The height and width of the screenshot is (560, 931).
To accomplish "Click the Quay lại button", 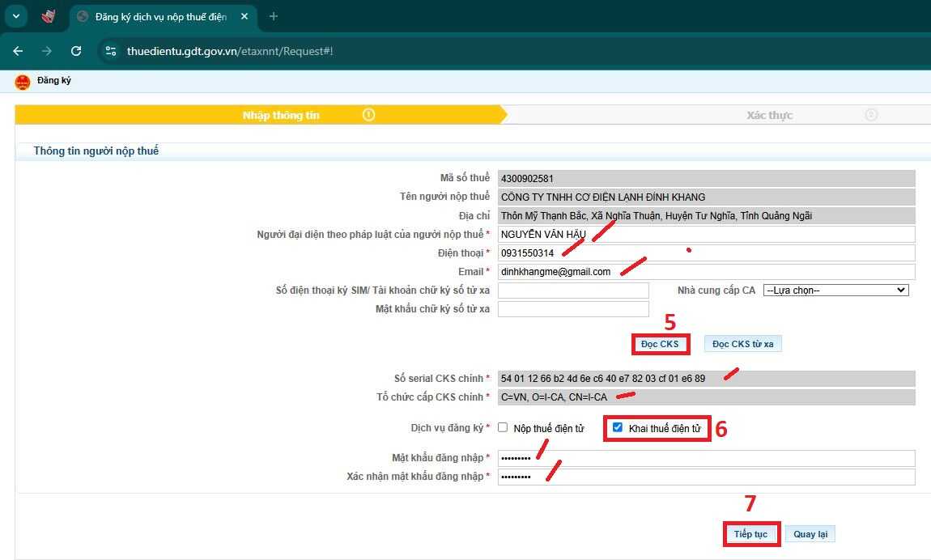I will click(x=810, y=534).
